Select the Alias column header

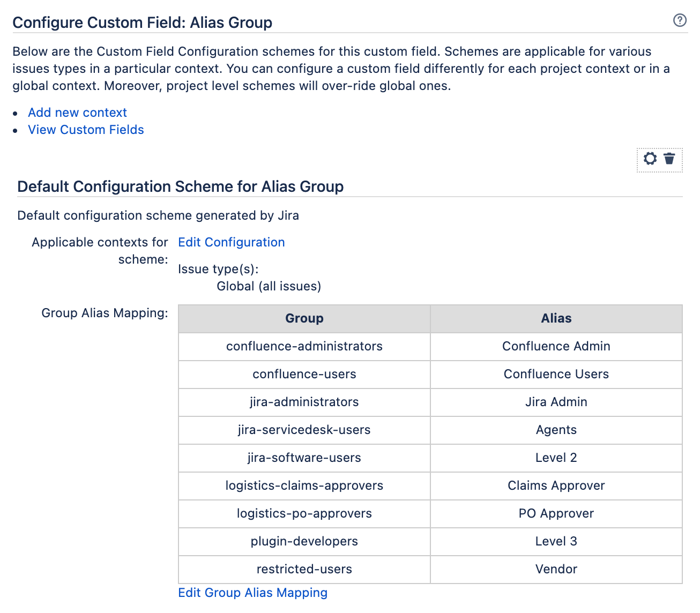tap(556, 318)
